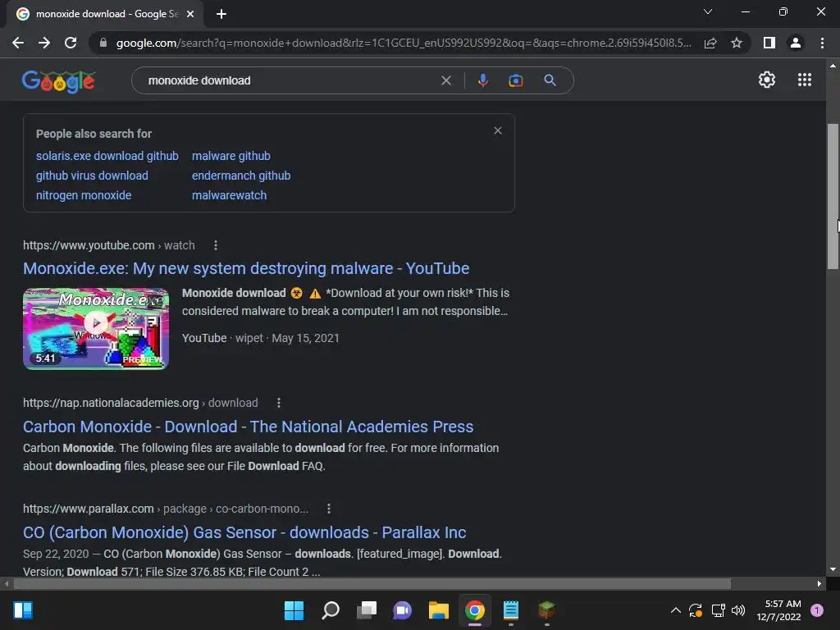Click the scroll down arrow
Image resolution: width=840 pixels, height=630 pixels.
833,569
